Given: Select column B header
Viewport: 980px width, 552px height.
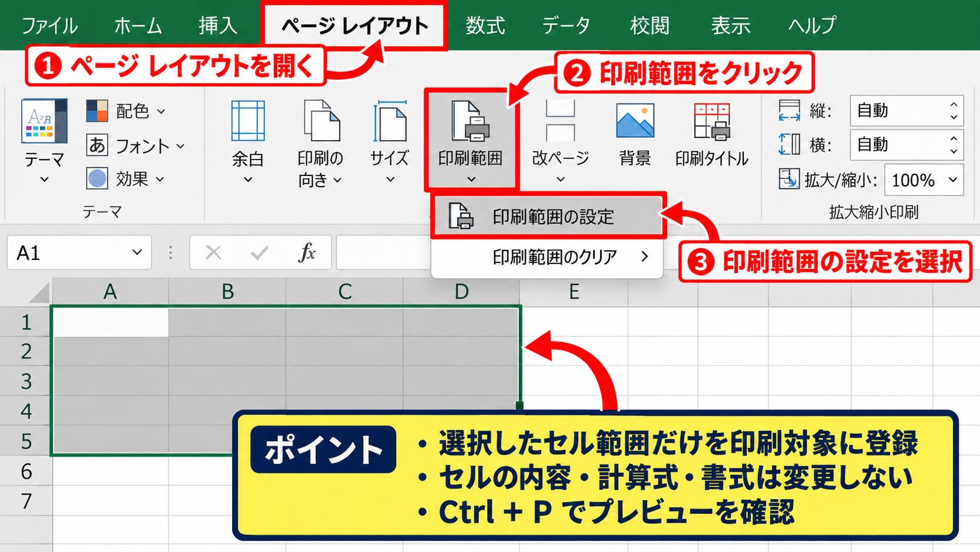Looking at the screenshot, I should 227,292.
